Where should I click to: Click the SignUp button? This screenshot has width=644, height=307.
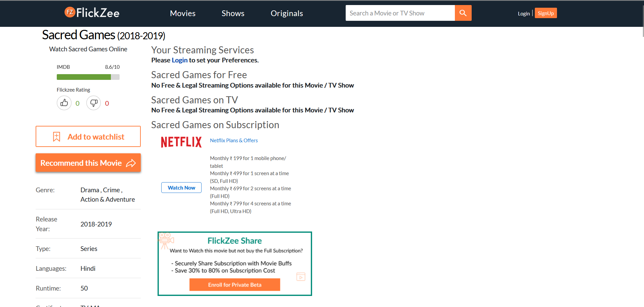coord(546,13)
